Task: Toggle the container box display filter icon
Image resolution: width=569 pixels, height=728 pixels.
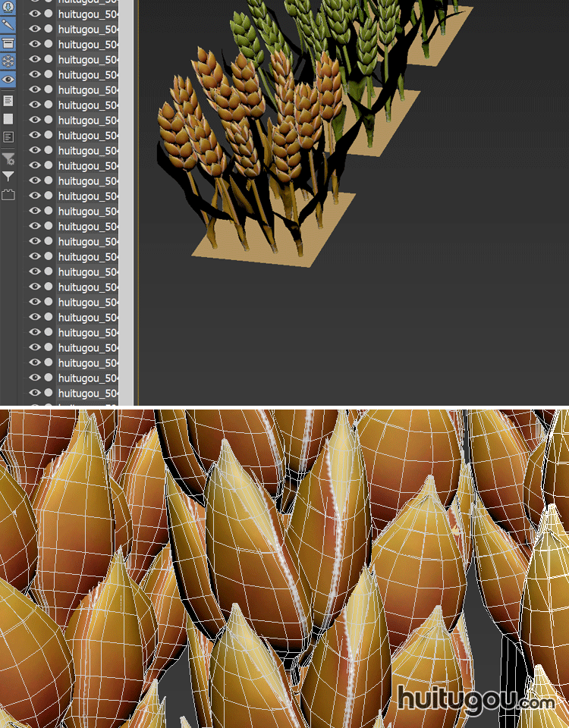Action: pos(8,42)
